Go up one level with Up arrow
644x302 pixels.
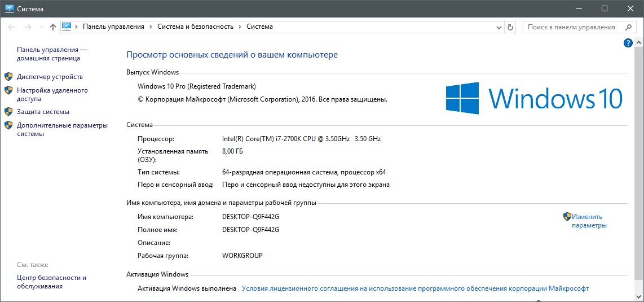(x=53, y=27)
